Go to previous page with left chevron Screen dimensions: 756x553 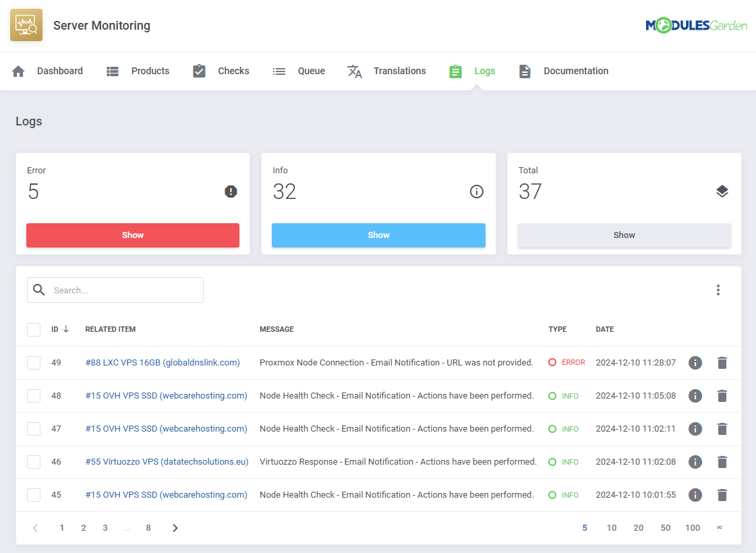[x=35, y=528]
